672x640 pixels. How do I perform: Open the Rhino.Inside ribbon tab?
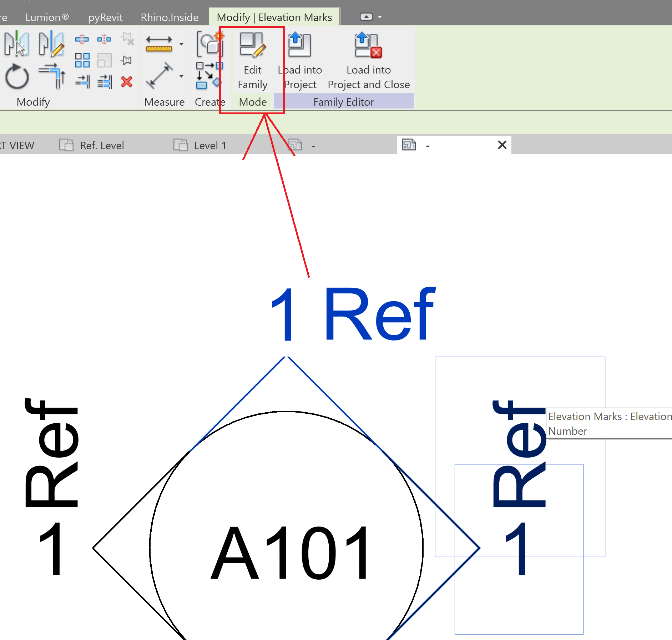coord(170,17)
